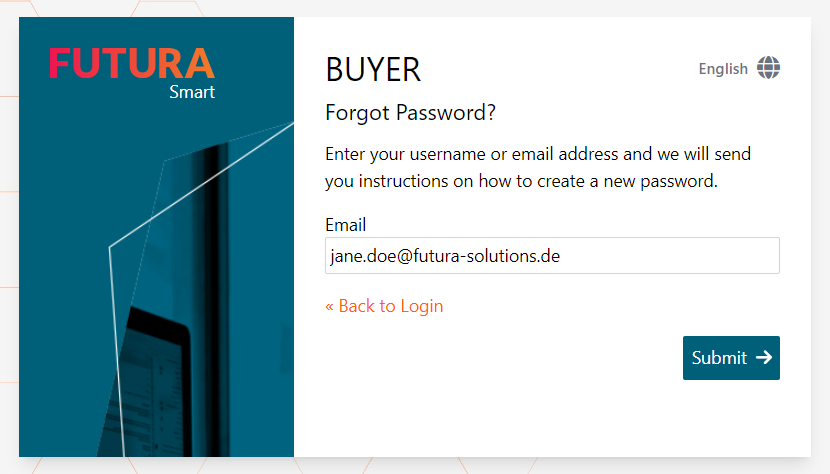Focus the Email input field

click(552, 255)
